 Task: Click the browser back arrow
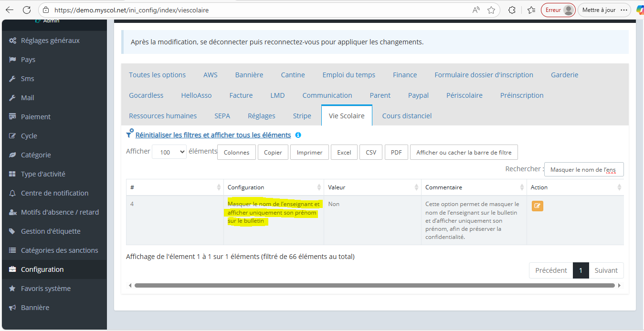(x=10, y=10)
